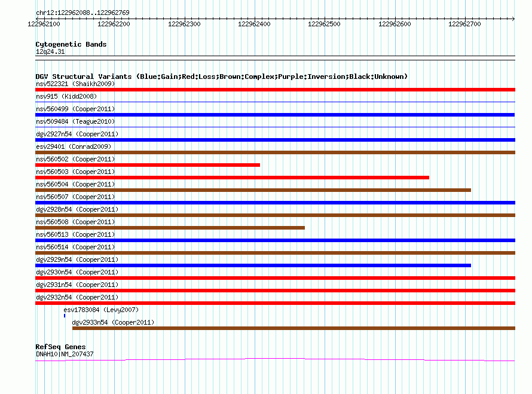
Task: Click the brown nsv560514 complex bar
Action: (x=275, y=253)
